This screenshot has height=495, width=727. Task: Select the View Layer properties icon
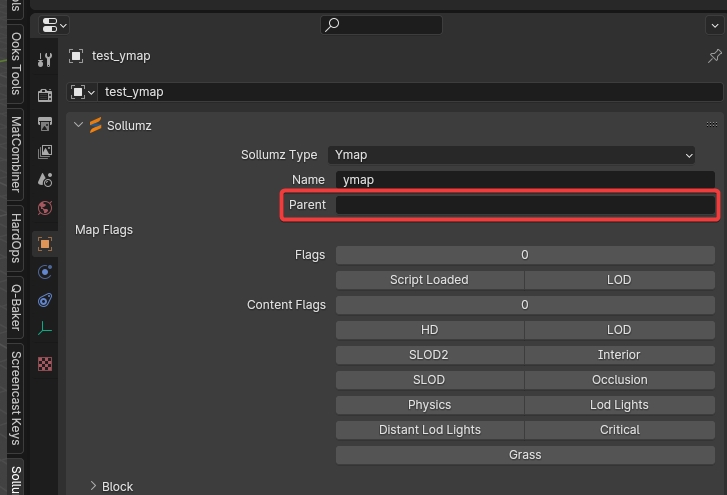coord(45,152)
